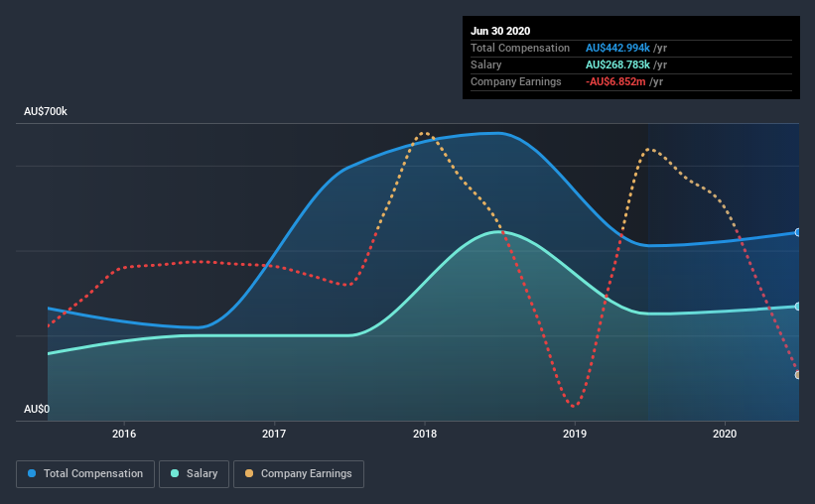Click the -AU$6.852m company earnings value
Viewport: 815px width, 504px height.
(x=615, y=81)
